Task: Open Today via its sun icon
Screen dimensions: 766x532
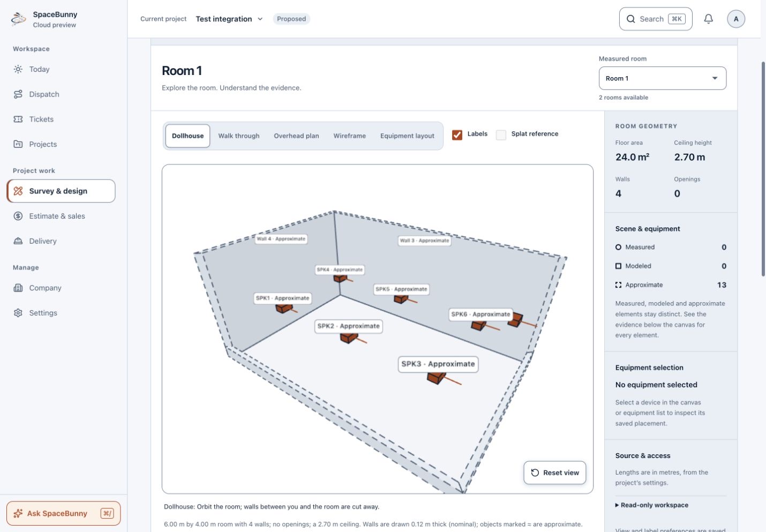Action: pos(18,69)
